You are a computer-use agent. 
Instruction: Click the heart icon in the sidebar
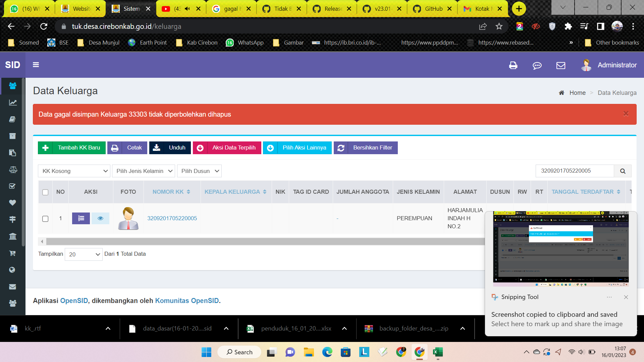12,203
